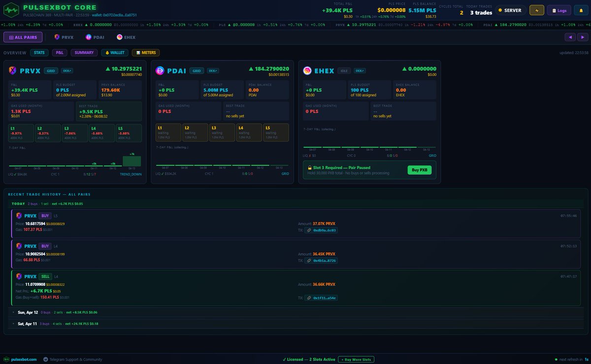Open the Logs panel

559,10
